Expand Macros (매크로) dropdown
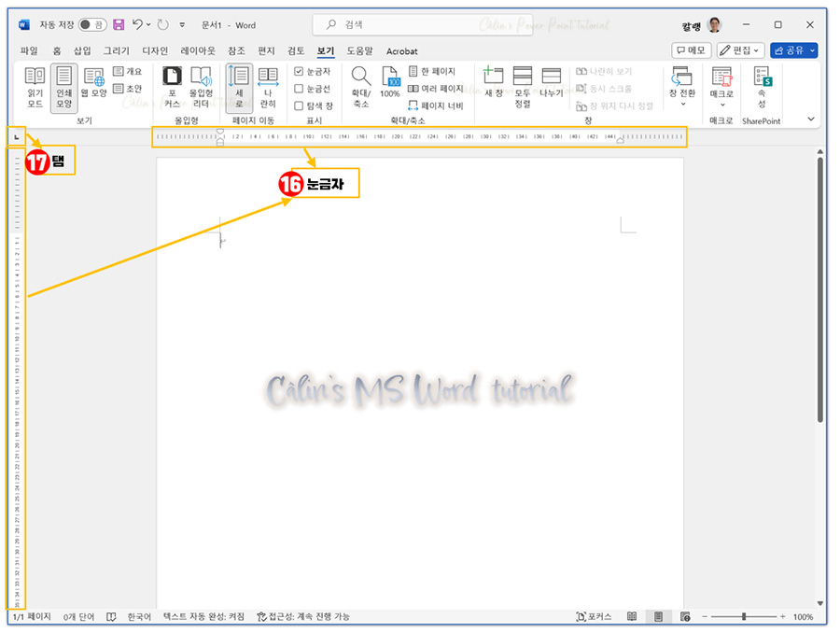The width and height of the screenshot is (840, 633). pyautogui.click(x=722, y=105)
